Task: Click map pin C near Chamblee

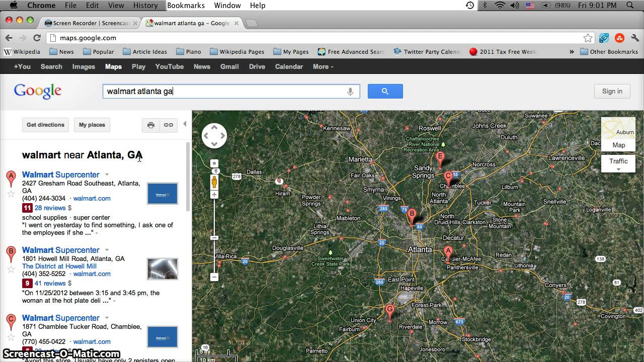Action: click(x=448, y=178)
